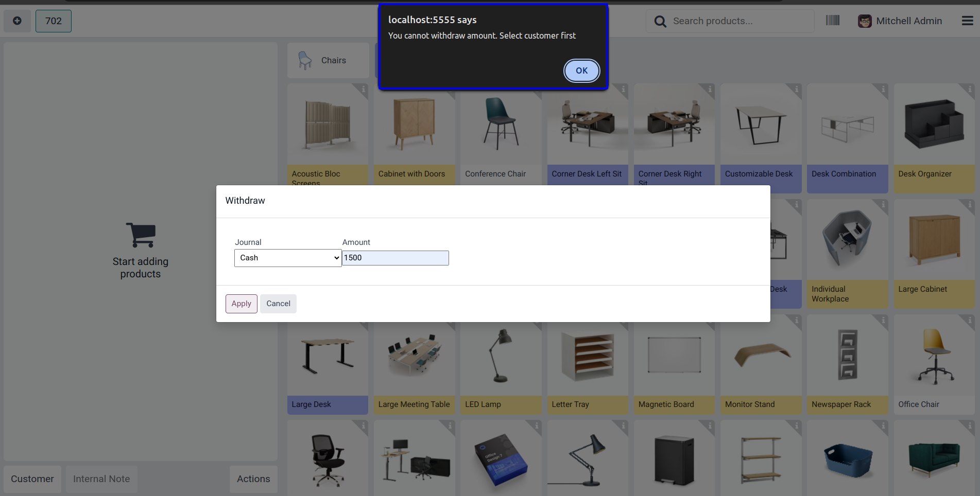This screenshot has width=980, height=496.
Task: Click the Internal Note button
Action: 101,479
